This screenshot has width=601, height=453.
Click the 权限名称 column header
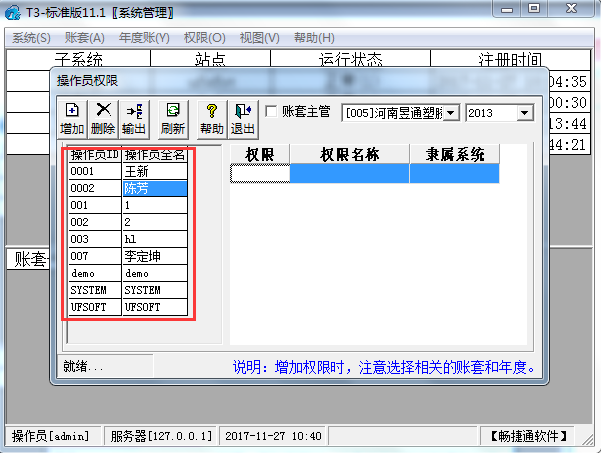(x=350, y=154)
